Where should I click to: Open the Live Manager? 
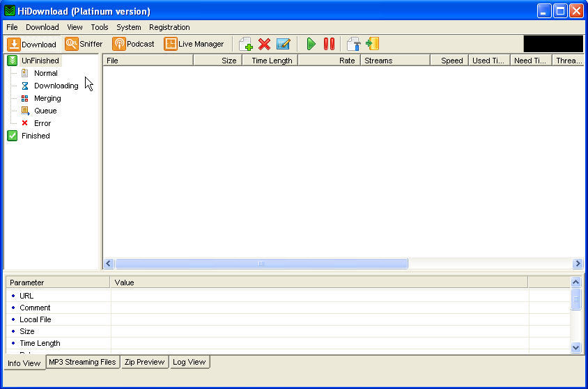point(194,44)
